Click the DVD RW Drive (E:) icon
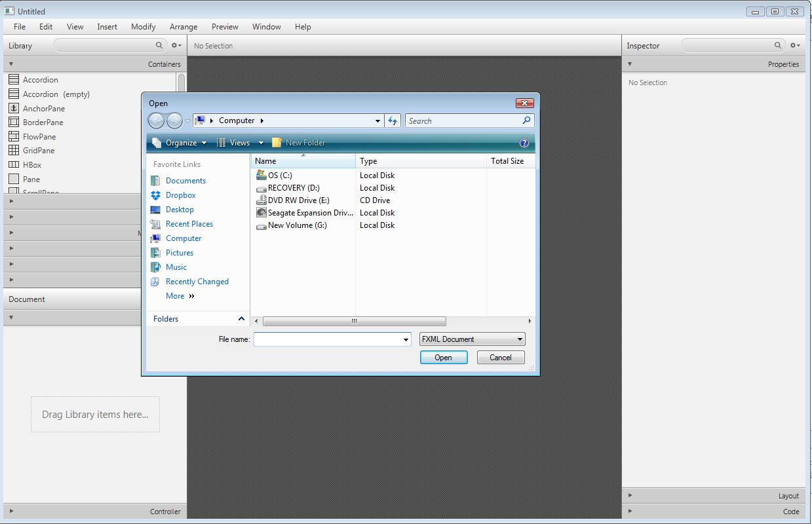Image resolution: width=812 pixels, height=524 pixels. [x=261, y=200]
